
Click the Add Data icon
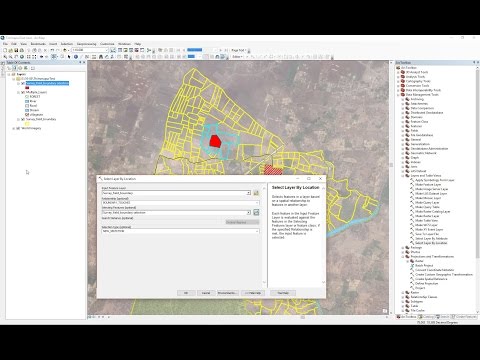click(65, 50)
